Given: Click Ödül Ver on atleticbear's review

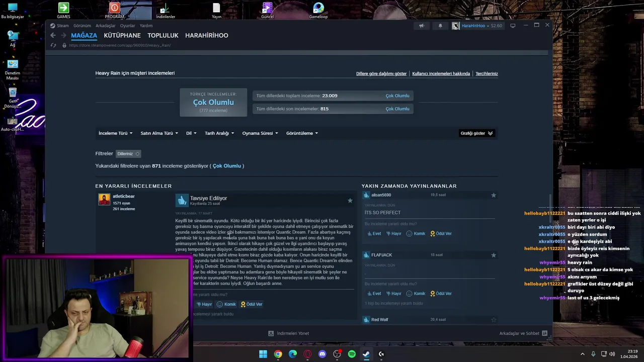Looking at the screenshot, I should (x=251, y=304).
